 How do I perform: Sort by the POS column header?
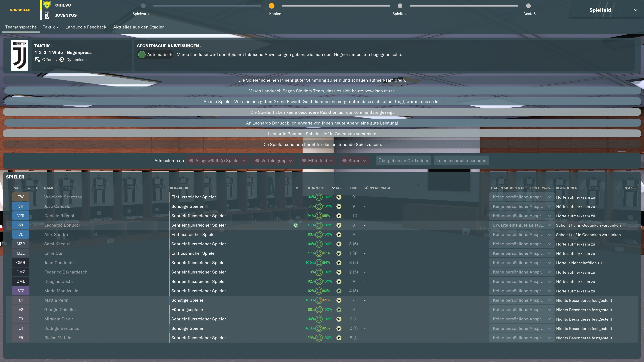(x=16, y=188)
